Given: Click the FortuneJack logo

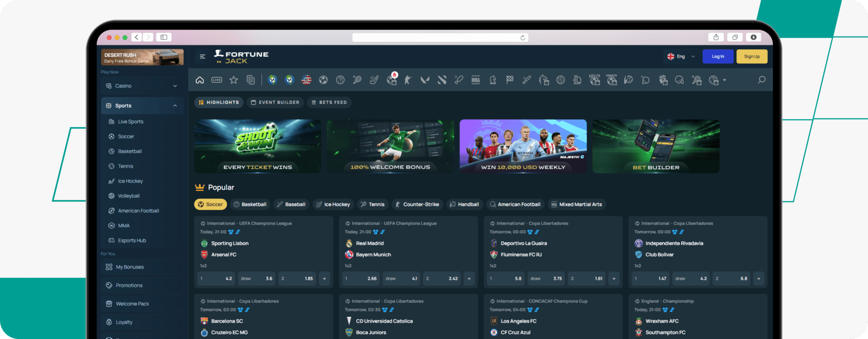Looking at the screenshot, I should [x=241, y=56].
